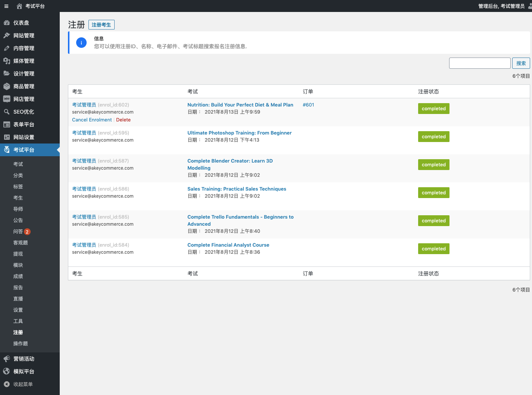Click Cancel Enrolment for enrol 602

point(92,120)
